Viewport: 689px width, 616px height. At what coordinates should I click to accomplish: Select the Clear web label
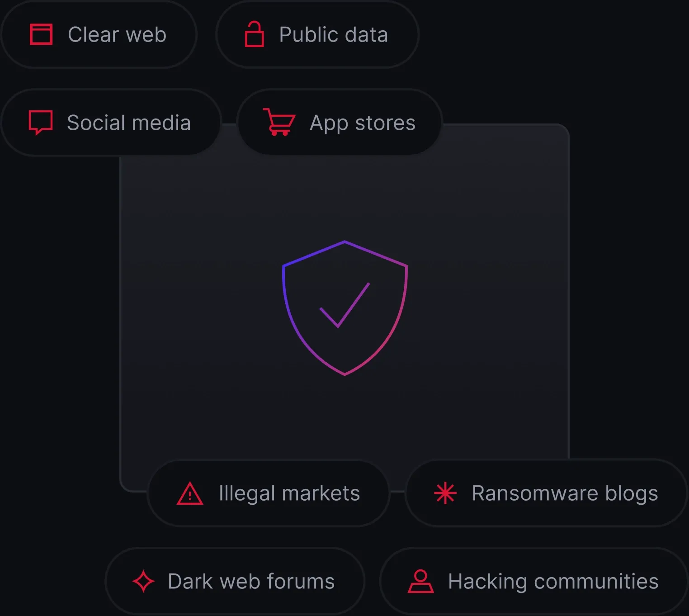click(x=117, y=34)
